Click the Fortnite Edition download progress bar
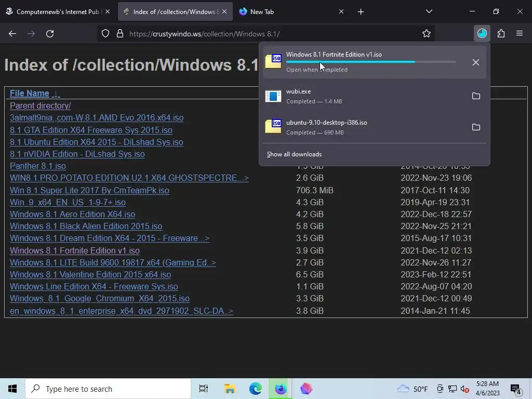 (x=371, y=62)
